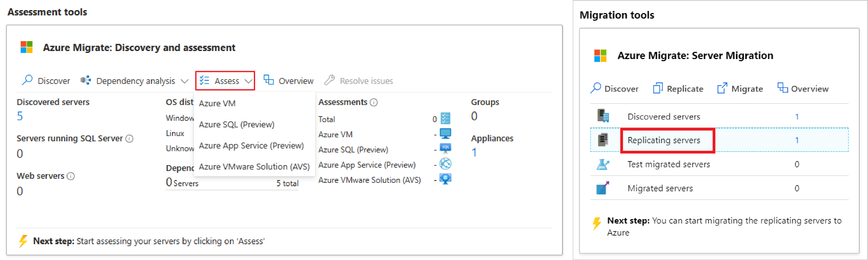The width and height of the screenshot is (868, 260).
Task: Click the Linux label under OS distribution
Action: [x=175, y=133]
